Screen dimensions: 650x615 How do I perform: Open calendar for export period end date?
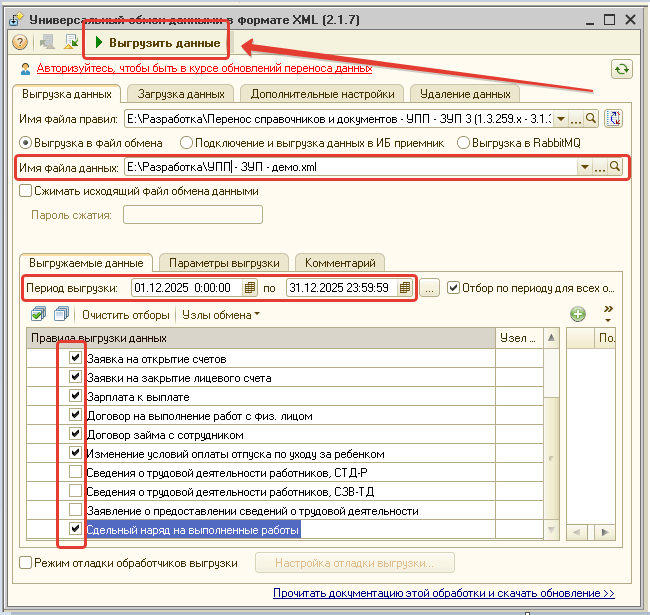[x=405, y=288]
